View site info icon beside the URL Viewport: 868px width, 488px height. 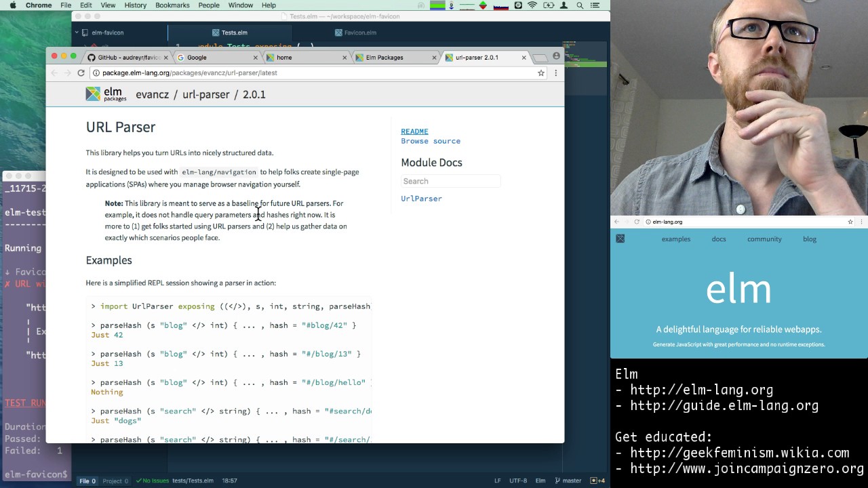(x=96, y=73)
